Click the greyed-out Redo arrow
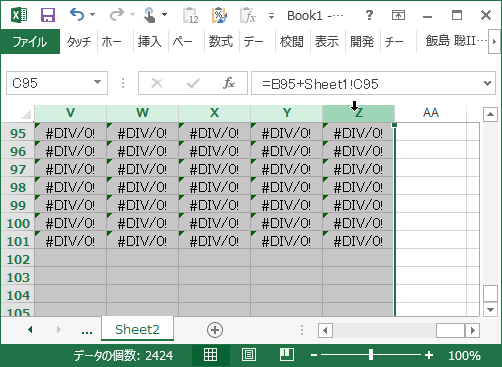This screenshot has height=367, width=502. pos(117,15)
